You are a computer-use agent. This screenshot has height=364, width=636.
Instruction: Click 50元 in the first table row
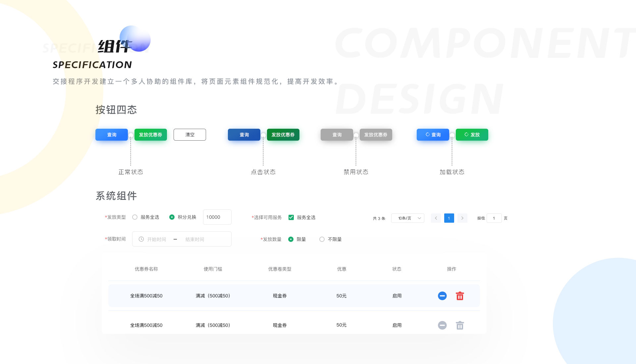tap(342, 296)
